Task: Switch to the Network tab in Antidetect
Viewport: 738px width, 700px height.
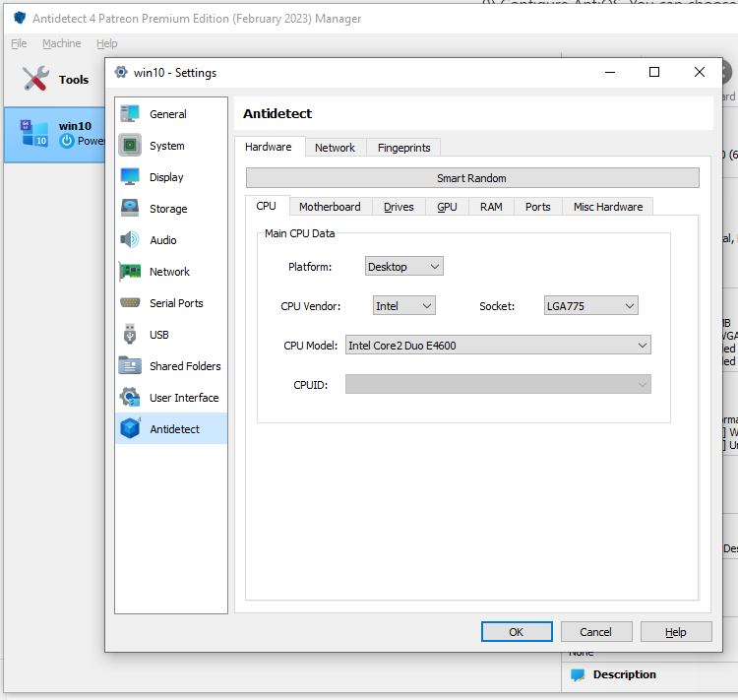Action: pos(335,148)
